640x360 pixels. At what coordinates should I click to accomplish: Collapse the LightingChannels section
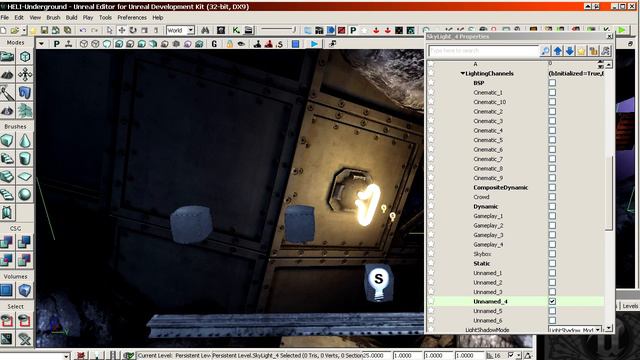[463, 73]
